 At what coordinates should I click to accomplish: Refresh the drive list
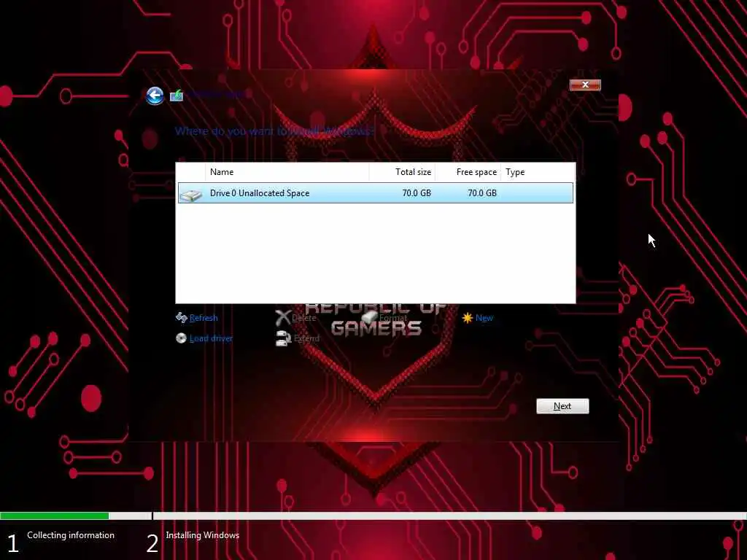coord(204,318)
